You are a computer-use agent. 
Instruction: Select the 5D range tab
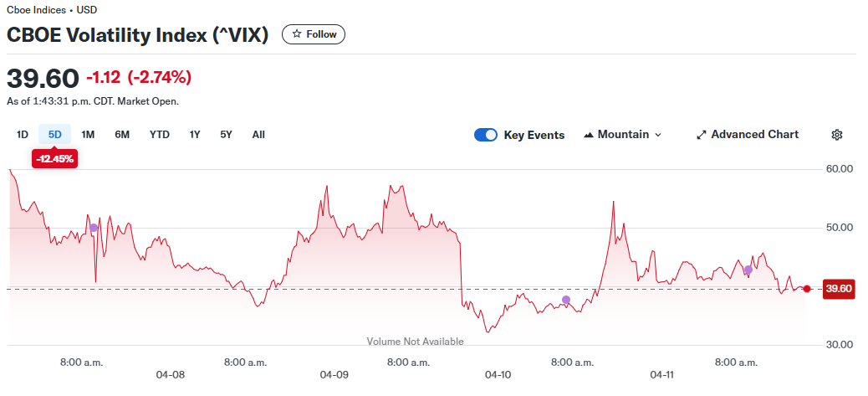click(x=55, y=135)
